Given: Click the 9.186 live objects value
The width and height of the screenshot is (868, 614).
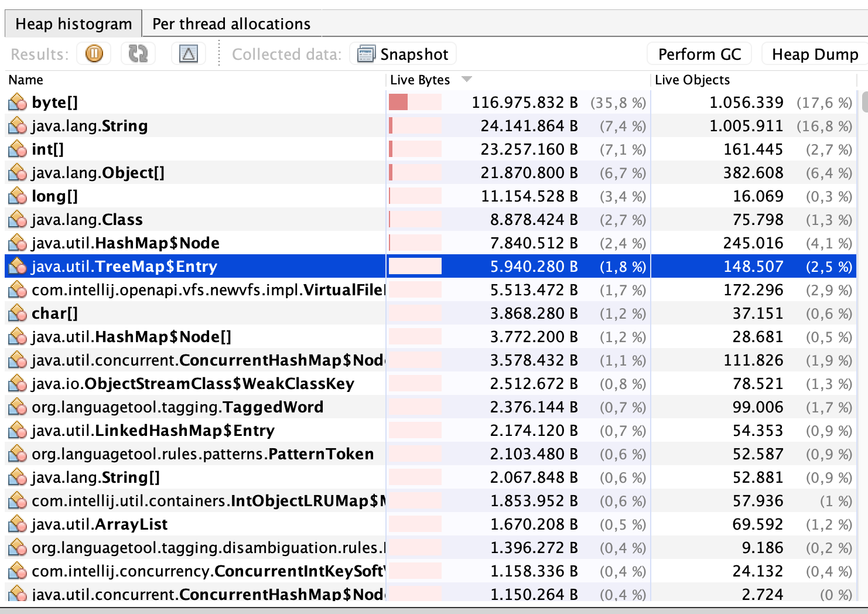Looking at the screenshot, I should point(762,548).
